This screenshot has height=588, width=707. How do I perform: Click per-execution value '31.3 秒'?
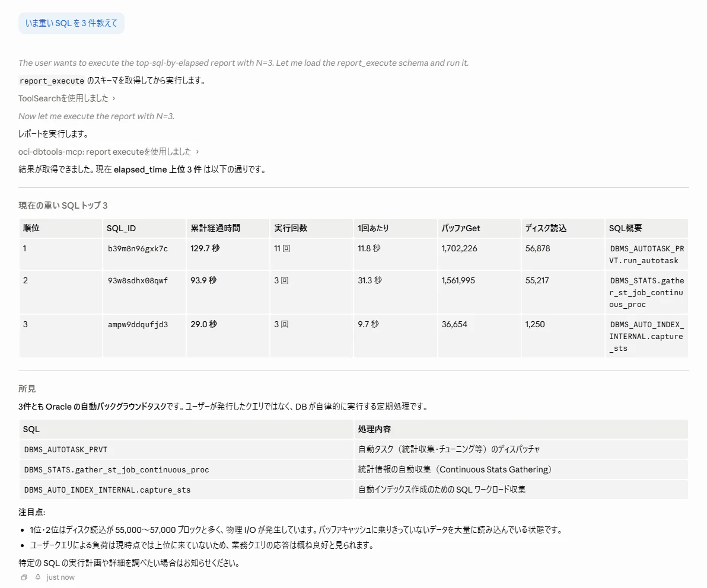370,280
